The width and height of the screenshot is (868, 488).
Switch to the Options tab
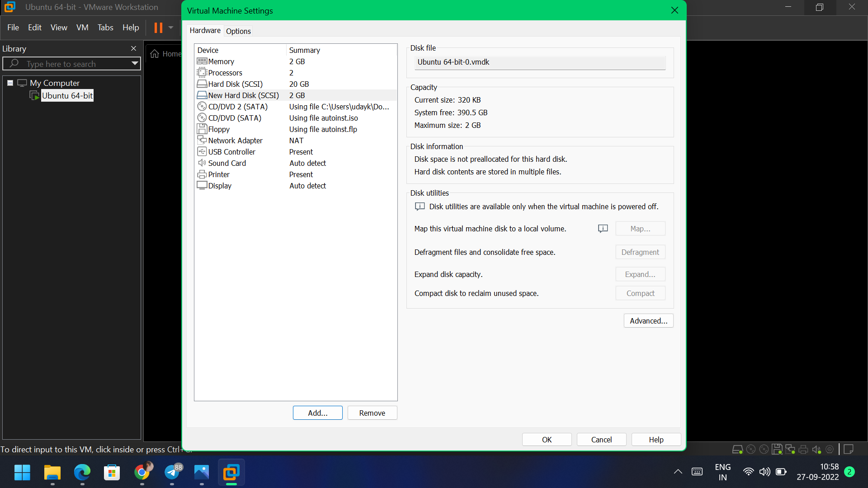(239, 31)
